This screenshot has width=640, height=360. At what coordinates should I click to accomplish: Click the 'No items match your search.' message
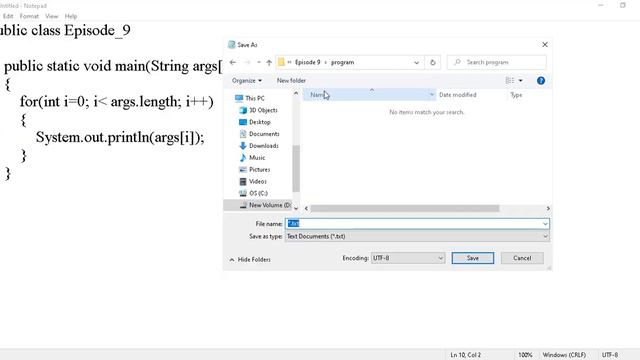point(427,112)
